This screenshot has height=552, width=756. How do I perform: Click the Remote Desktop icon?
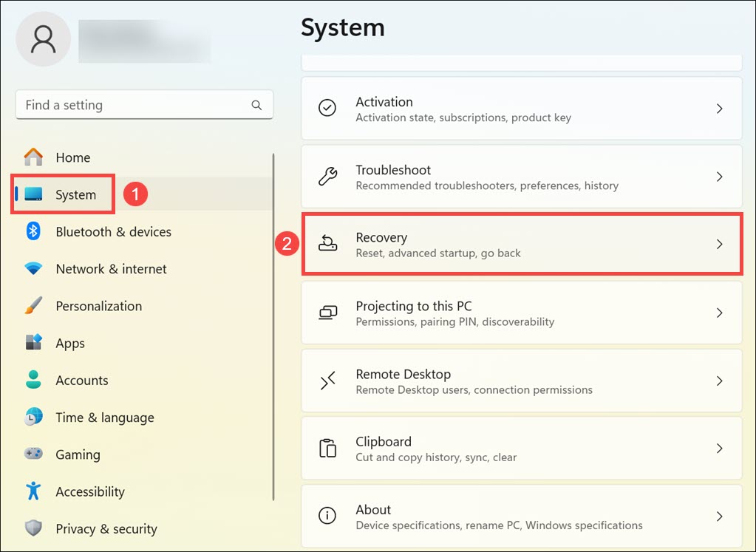point(327,381)
